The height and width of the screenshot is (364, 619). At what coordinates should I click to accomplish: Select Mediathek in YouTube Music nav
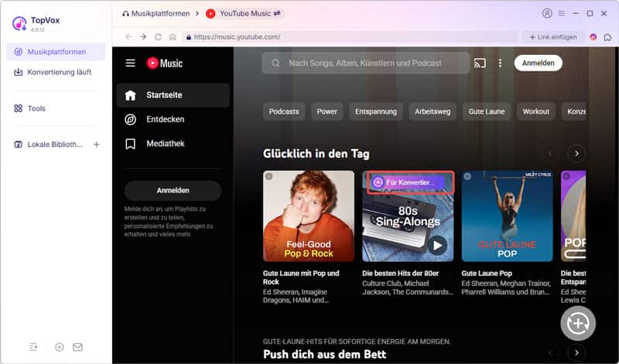[x=173, y=144]
